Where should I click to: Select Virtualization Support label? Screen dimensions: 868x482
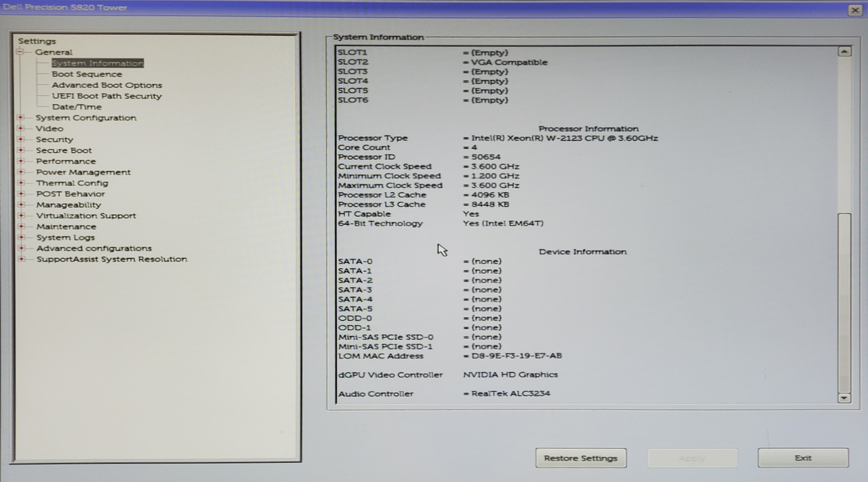click(x=86, y=216)
